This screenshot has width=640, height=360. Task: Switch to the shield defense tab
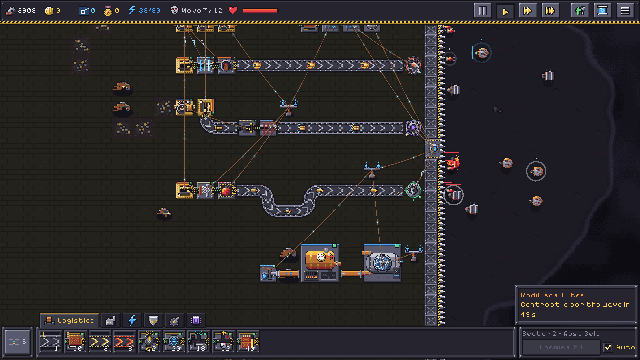(x=153, y=320)
